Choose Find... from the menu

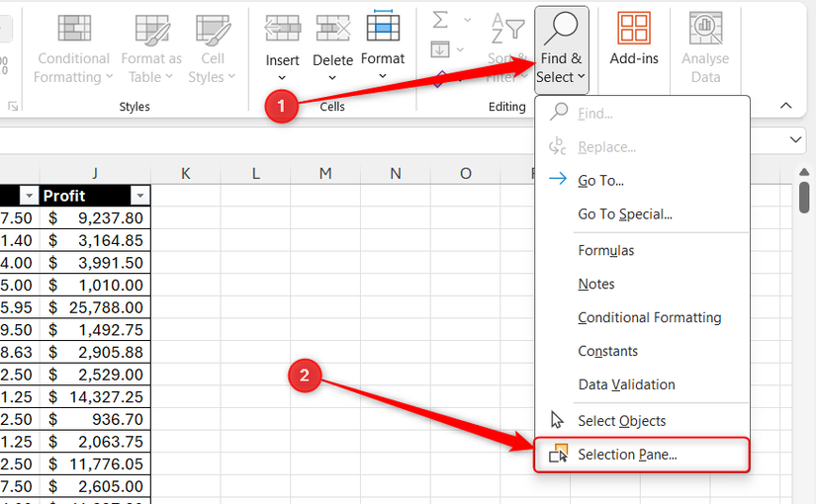click(x=642, y=114)
